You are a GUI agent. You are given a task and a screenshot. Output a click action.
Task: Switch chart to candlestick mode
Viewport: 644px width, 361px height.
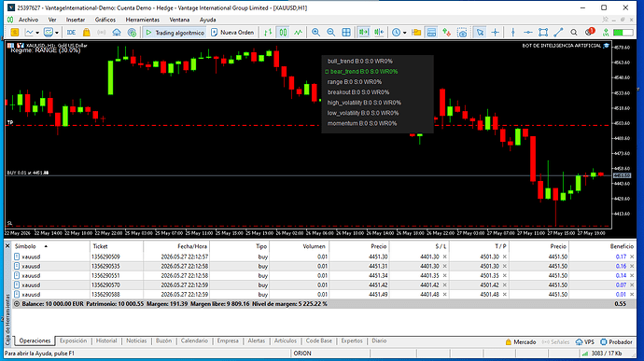[283, 32]
